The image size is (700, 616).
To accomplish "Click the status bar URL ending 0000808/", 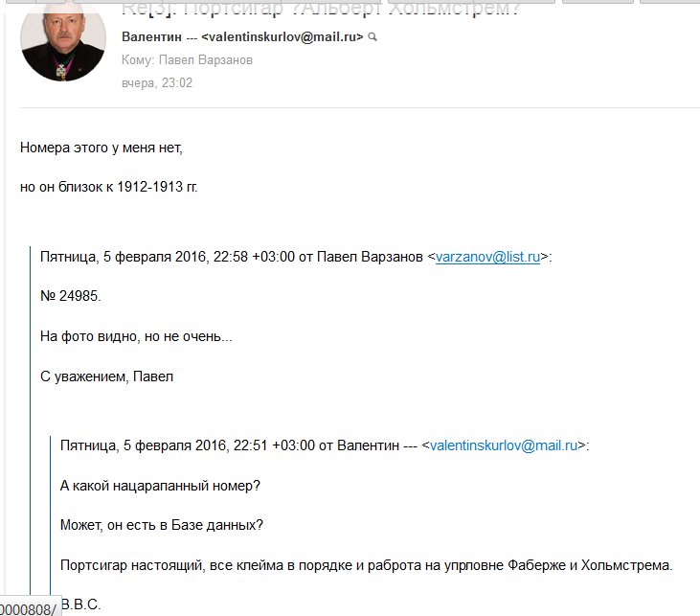I will click(x=29, y=608).
